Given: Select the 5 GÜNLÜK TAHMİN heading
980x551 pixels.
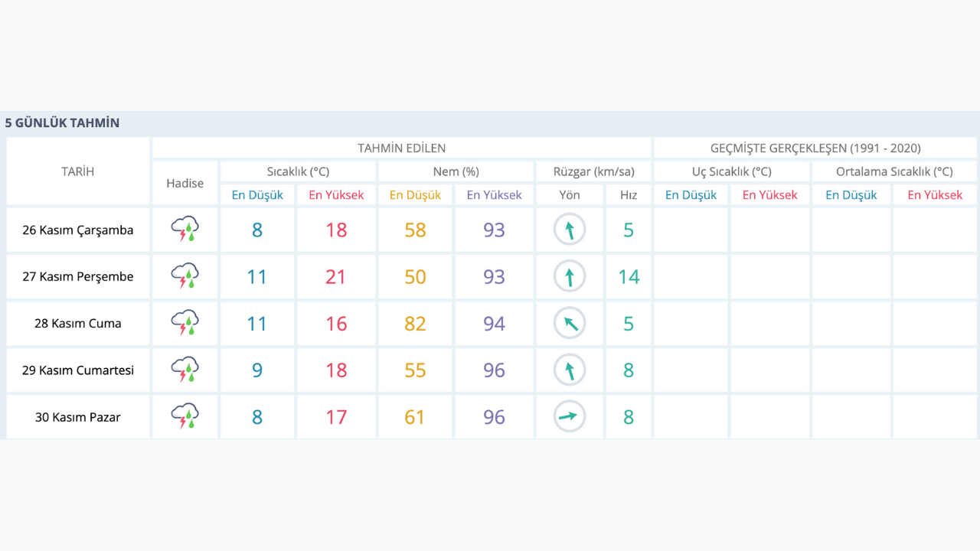Looking at the screenshot, I should click(62, 122).
